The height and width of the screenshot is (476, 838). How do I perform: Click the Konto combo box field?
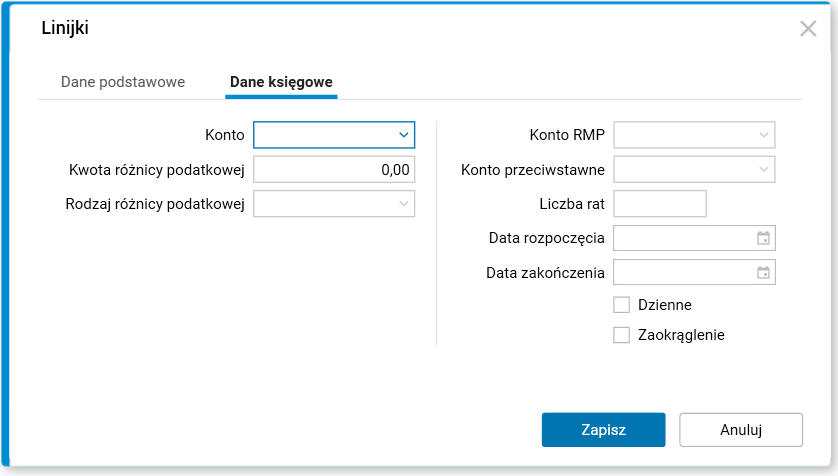(323, 134)
